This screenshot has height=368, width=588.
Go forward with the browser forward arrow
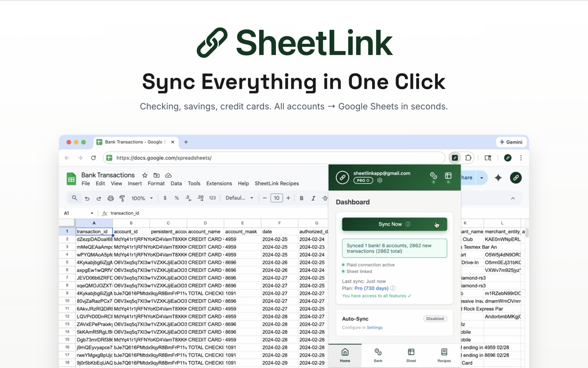[80, 158]
